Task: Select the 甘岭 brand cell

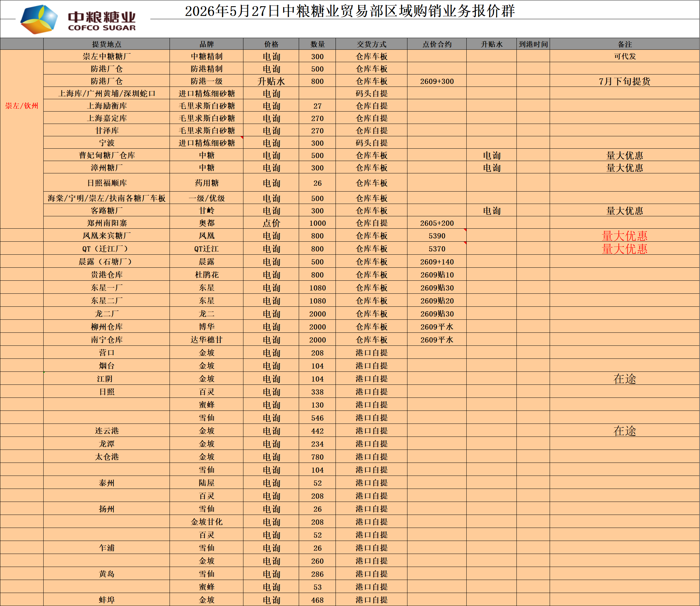Action: pos(206,210)
